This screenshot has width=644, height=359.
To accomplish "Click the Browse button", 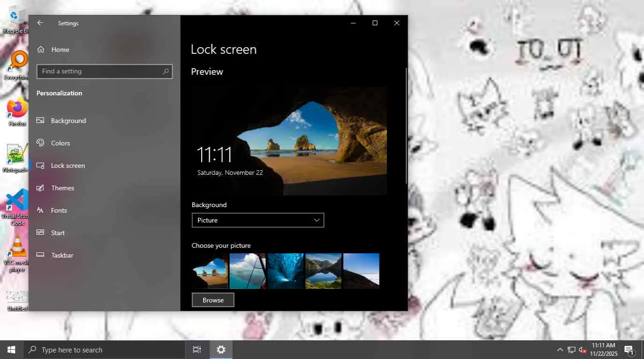I will point(213,300).
